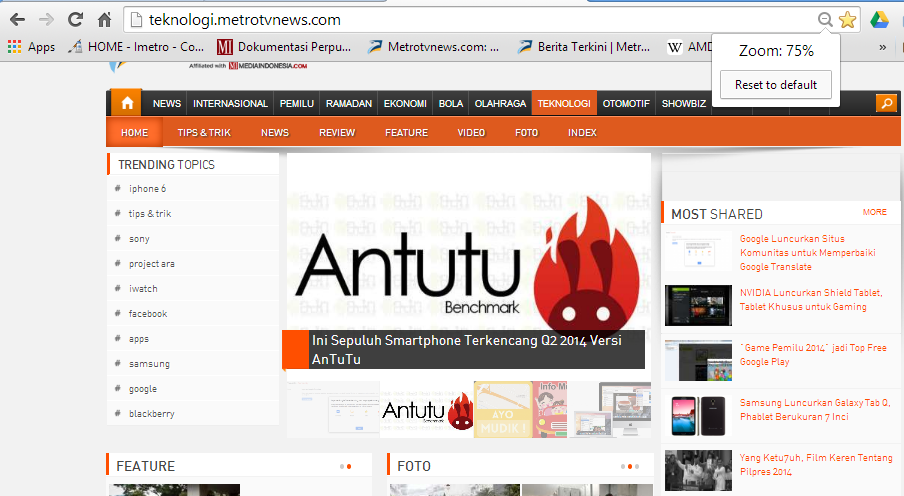The width and height of the screenshot is (904, 496).
Task: Go to the OLAHRAGA menu item
Action: 500,103
